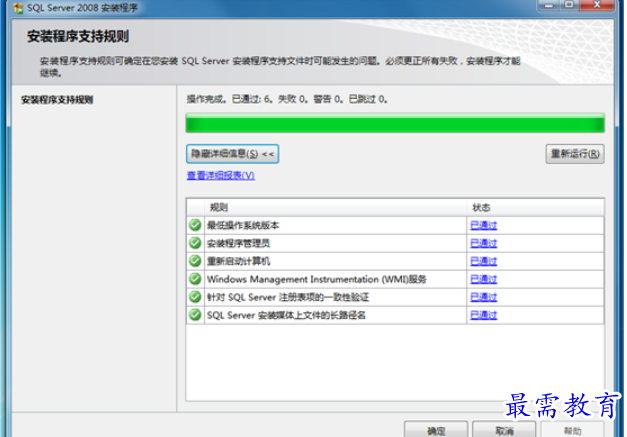Image resolution: width=627 pixels, height=437 pixels.
Task: Click the 操作完成 status summary text
Action: click(x=287, y=99)
